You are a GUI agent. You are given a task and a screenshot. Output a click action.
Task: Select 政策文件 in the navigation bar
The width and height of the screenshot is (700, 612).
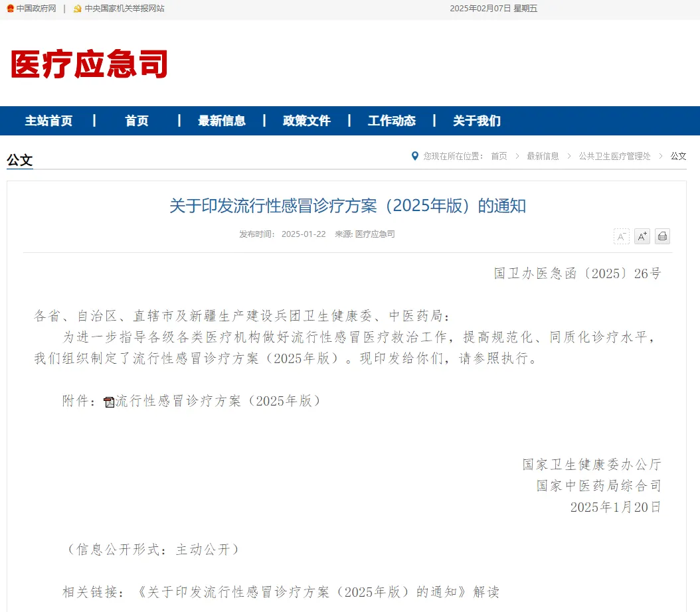(x=307, y=121)
